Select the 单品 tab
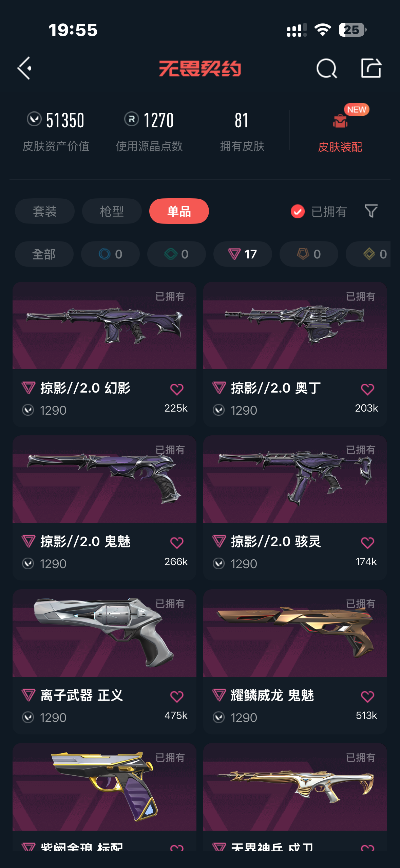 [179, 211]
